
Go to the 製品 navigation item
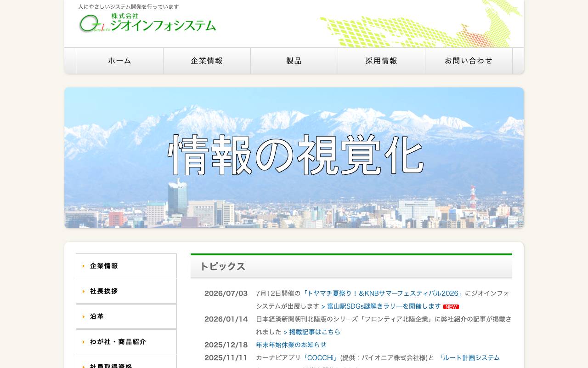[294, 61]
